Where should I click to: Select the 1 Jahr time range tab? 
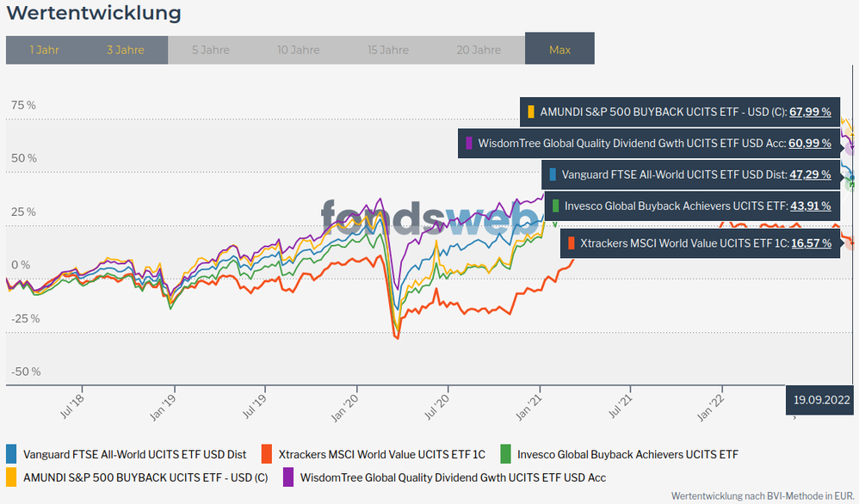pyautogui.click(x=44, y=50)
